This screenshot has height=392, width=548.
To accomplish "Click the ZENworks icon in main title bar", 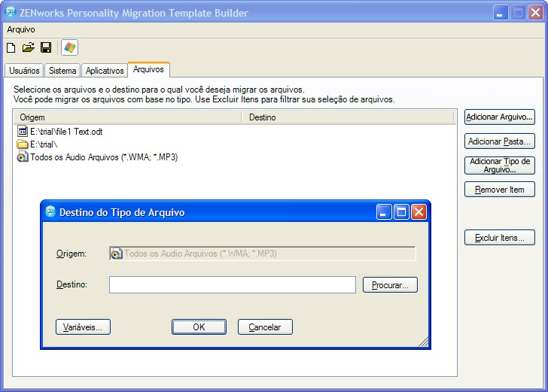I will tap(11, 12).
